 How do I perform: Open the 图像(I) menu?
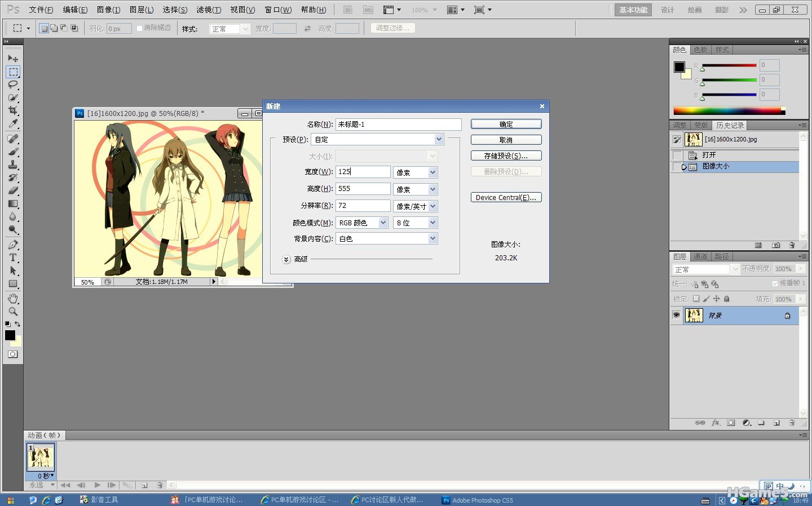coord(109,10)
